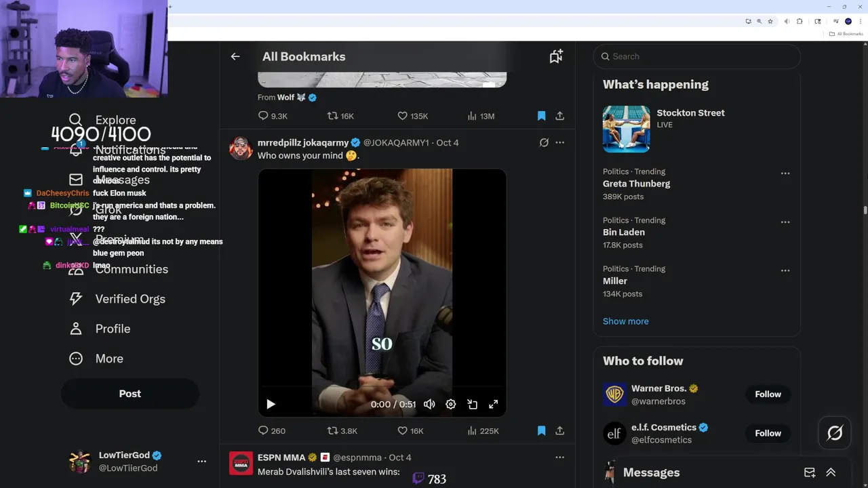Remove bookmark on the Wolf post
Image resolution: width=868 pixels, height=488 pixels.
point(541,116)
